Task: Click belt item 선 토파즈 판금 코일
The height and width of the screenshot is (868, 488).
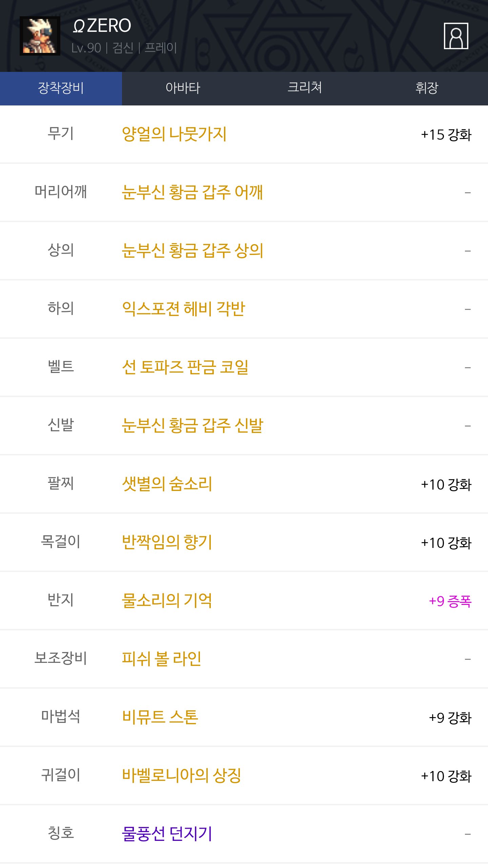Action: [185, 367]
